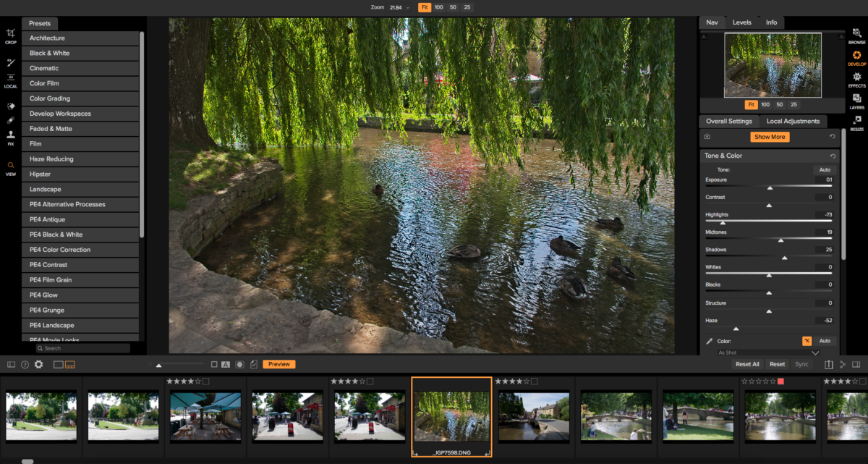Adjust the Highlights slider handle
Screen dimensions: 868x464
(x=723, y=223)
